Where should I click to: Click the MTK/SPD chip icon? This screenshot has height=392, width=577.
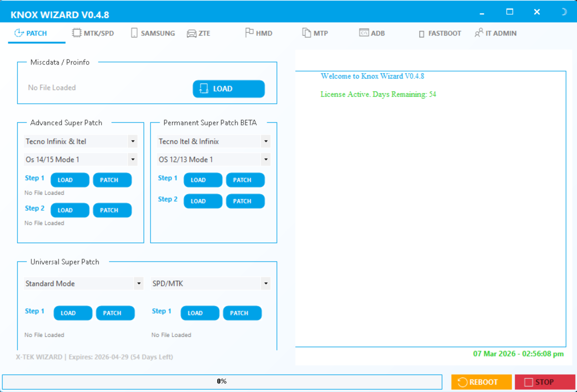click(76, 33)
